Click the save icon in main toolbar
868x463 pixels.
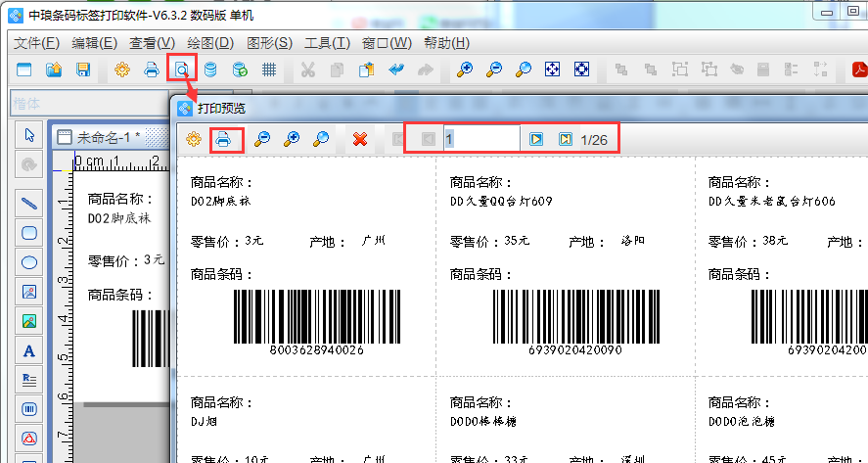[83, 69]
